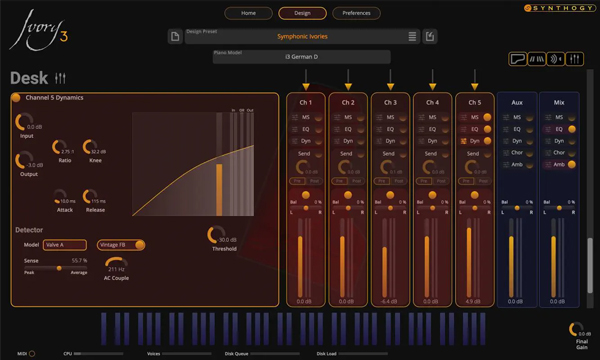This screenshot has height=360, width=600.
Task: Click the save/export preset icon
Action: tap(430, 36)
